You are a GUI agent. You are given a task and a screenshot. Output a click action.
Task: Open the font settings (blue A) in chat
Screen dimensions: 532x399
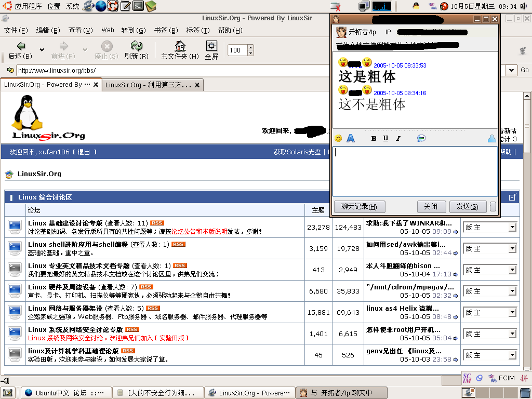click(x=351, y=138)
